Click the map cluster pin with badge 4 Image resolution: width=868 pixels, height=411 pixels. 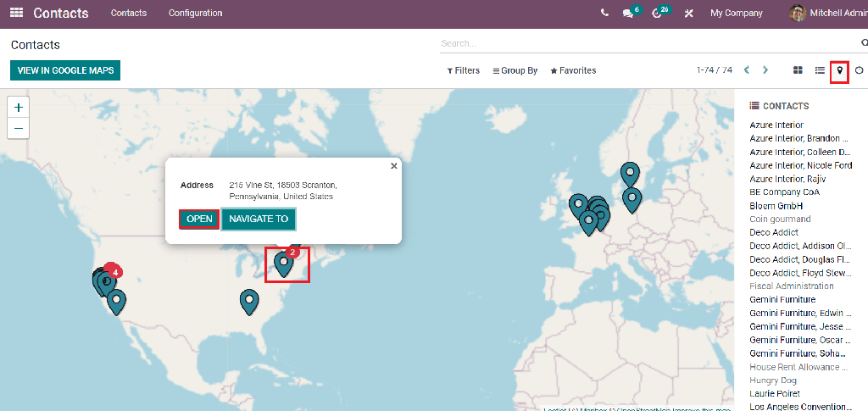[x=106, y=281]
